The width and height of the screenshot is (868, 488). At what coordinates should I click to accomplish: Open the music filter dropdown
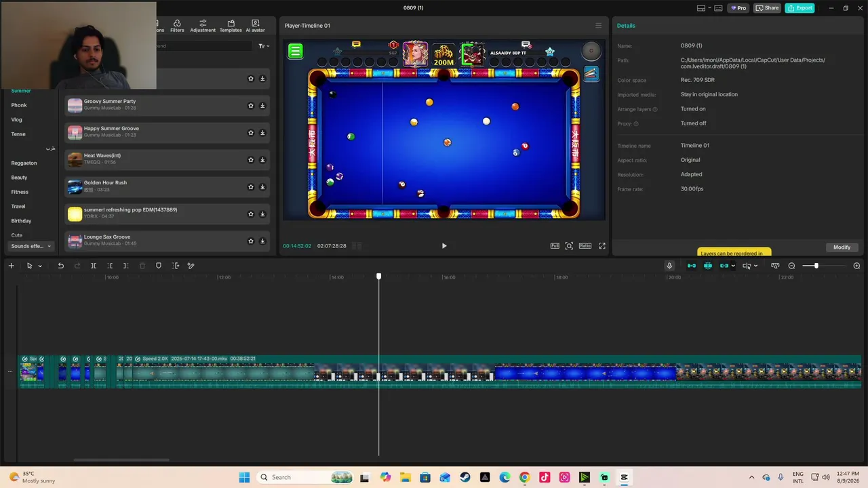pos(264,46)
